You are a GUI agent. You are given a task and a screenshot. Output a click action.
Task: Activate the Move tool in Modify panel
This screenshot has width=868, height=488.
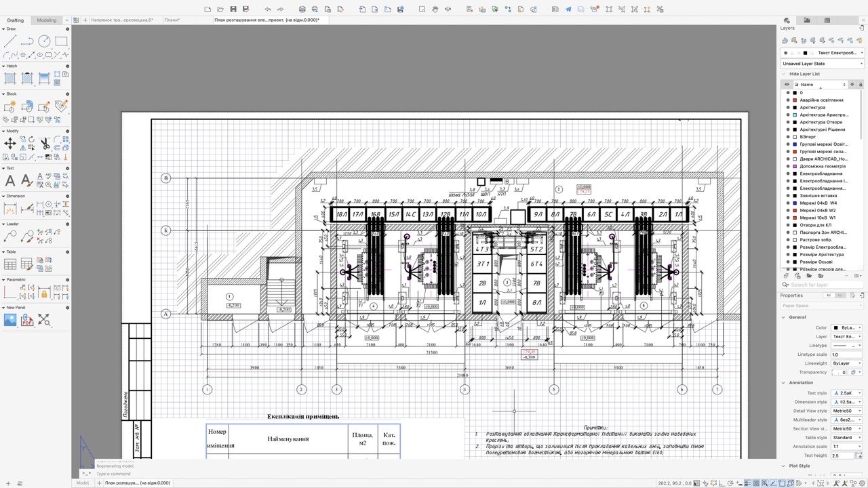click(x=10, y=143)
